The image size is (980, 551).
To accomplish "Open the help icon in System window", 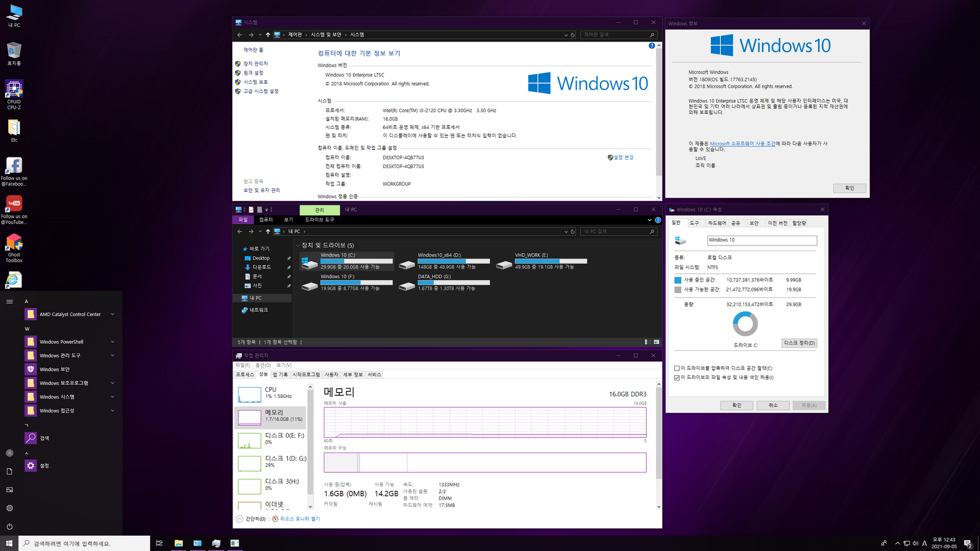I will tap(651, 46).
